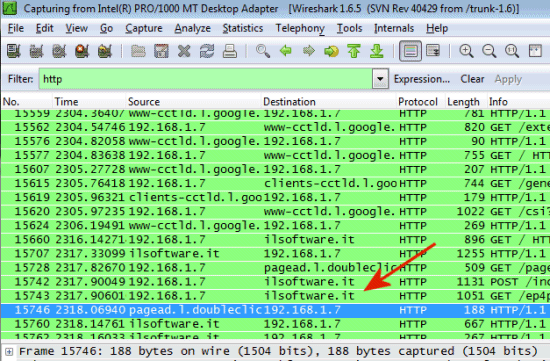Select packet 15742 POST row

(275, 281)
